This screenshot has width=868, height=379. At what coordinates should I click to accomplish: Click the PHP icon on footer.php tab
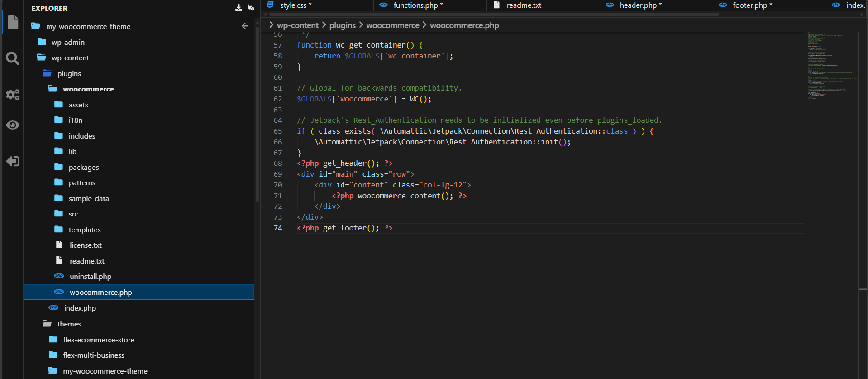tap(723, 5)
